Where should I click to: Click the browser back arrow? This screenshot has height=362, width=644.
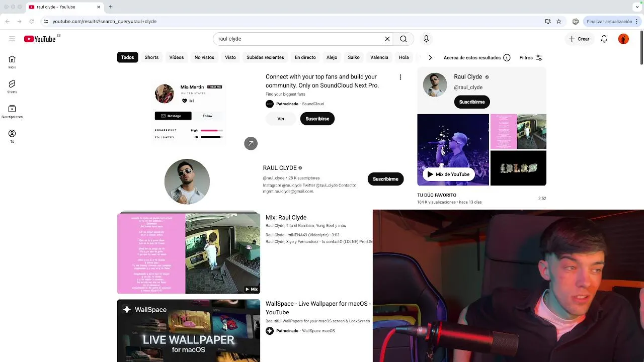[x=7, y=21]
